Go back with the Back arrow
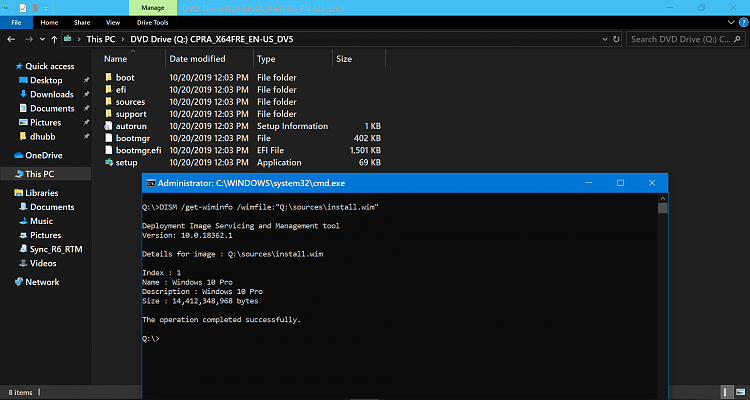This screenshot has height=400, width=750. click(x=11, y=39)
